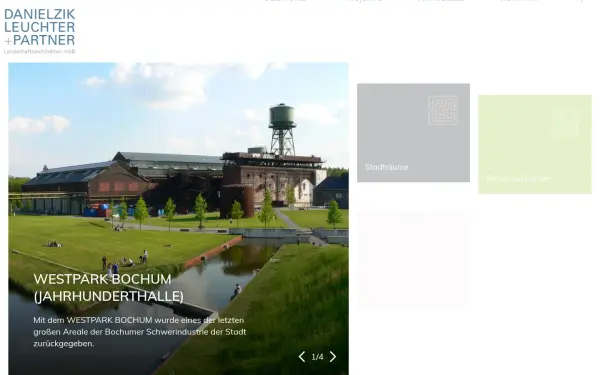The image size is (600, 375).
Task: Click the 'Mit dem WESTPARK BOCHUM wurde' description text
Action: click(x=140, y=332)
